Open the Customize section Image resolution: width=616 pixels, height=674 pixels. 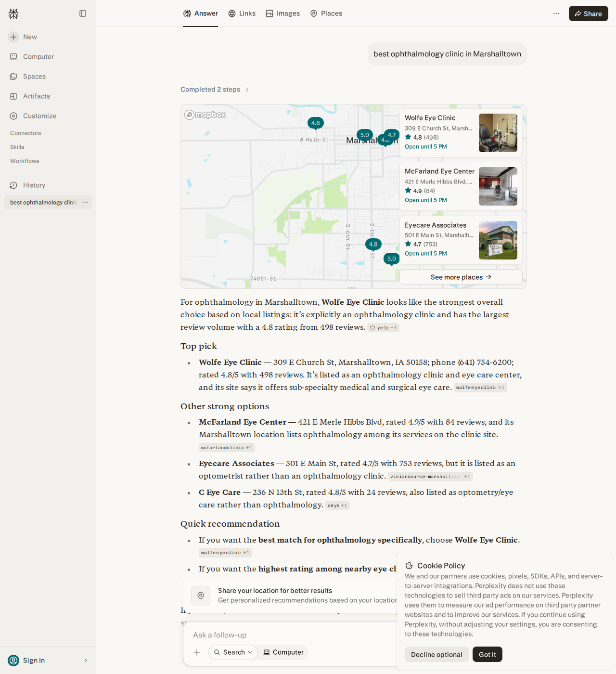[x=39, y=116]
